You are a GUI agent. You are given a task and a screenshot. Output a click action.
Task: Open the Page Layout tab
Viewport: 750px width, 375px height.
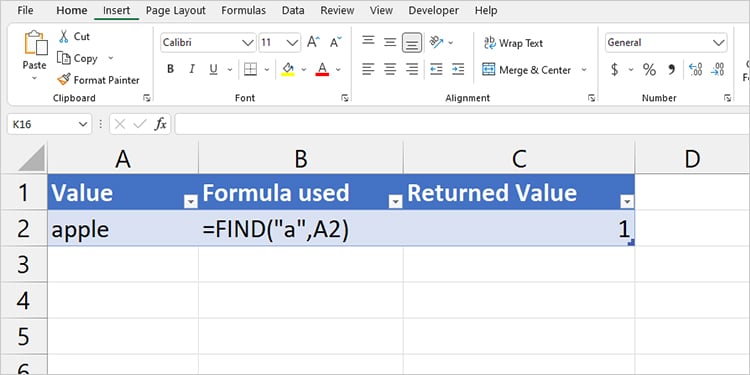(176, 11)
